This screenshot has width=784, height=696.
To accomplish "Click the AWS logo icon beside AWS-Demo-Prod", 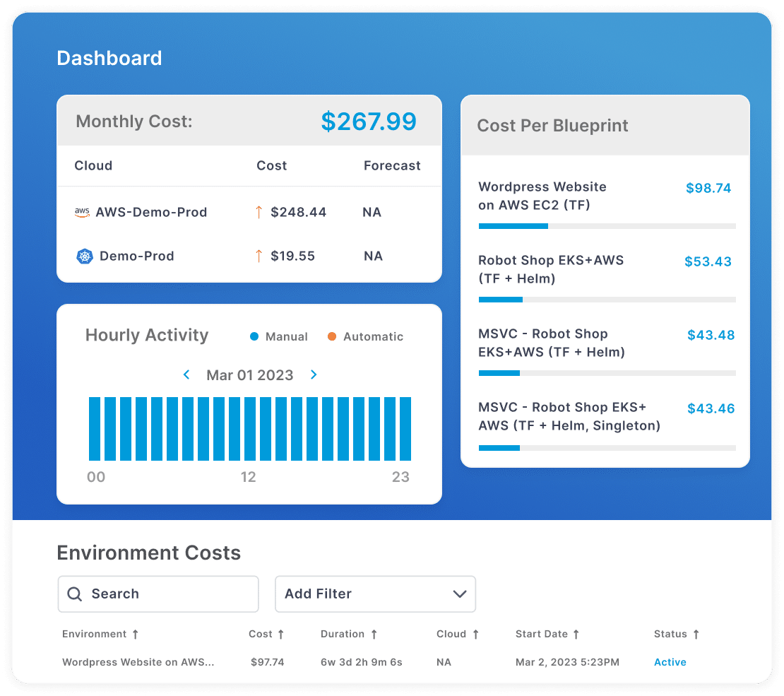I will pyautogui.click(x=82, y=212).
